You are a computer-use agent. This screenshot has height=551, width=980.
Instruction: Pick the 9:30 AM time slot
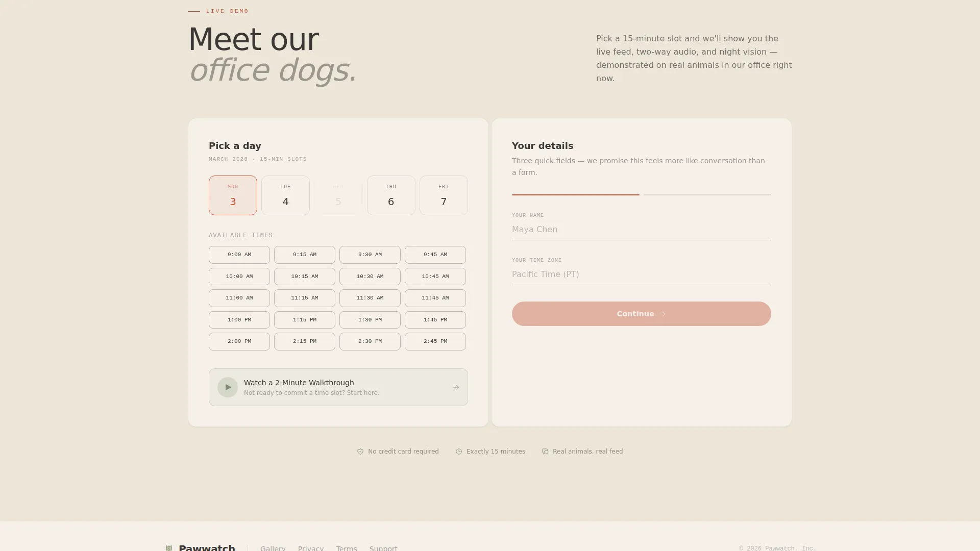tap(370, 255)
